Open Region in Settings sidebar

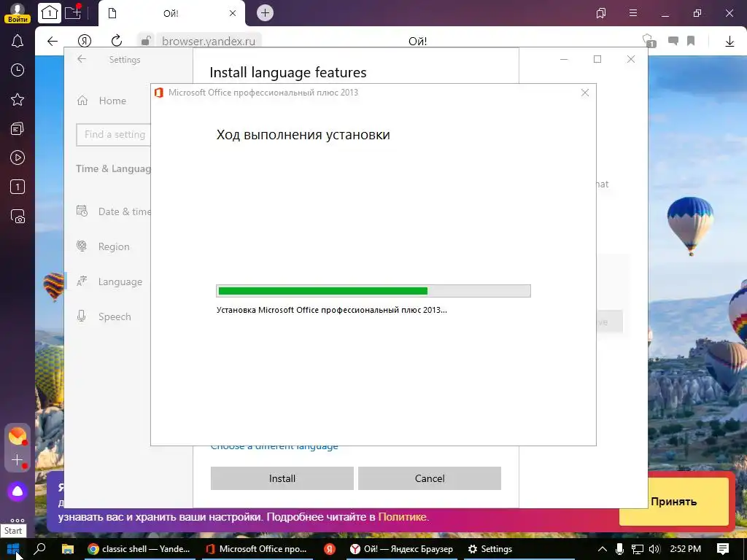point(113,246)
